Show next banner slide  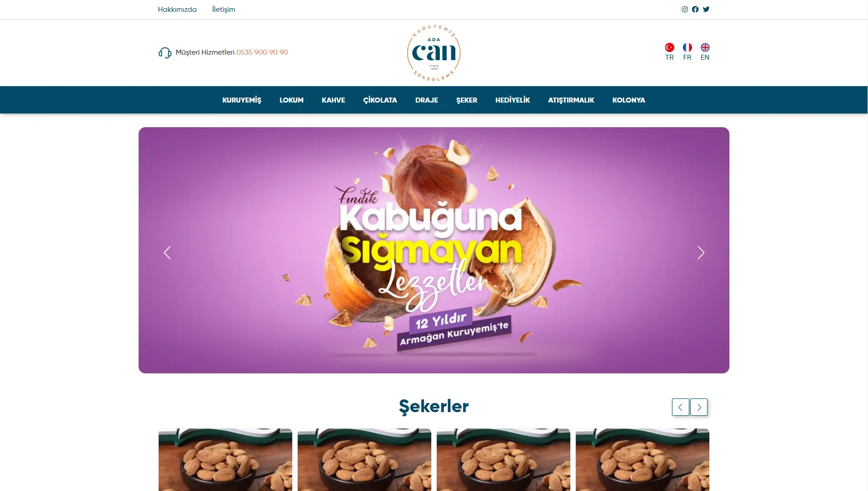(x=701, y=253)
